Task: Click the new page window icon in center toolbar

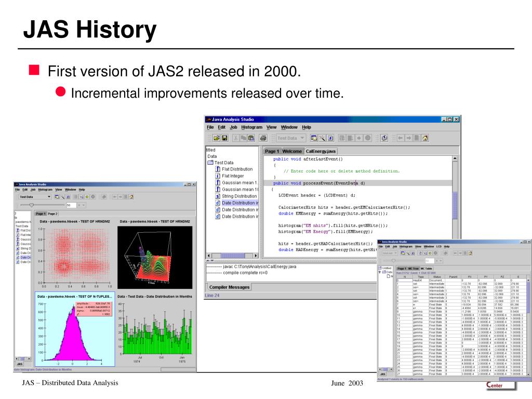Action: tap(314, 138)
